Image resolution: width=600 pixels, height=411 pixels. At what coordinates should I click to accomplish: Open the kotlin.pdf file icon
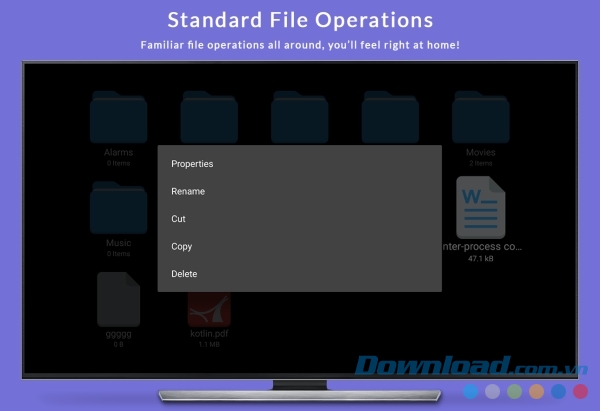pos(209,309)
